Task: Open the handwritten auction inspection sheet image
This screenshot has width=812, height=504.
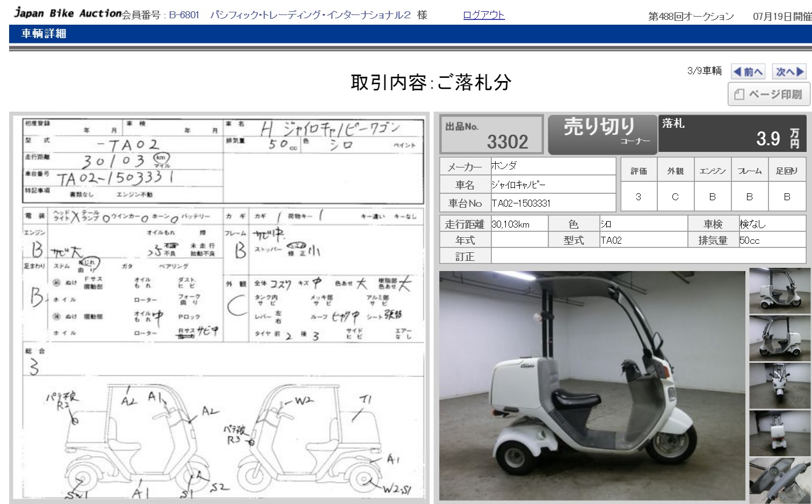Action: click(x=219, y=308)
